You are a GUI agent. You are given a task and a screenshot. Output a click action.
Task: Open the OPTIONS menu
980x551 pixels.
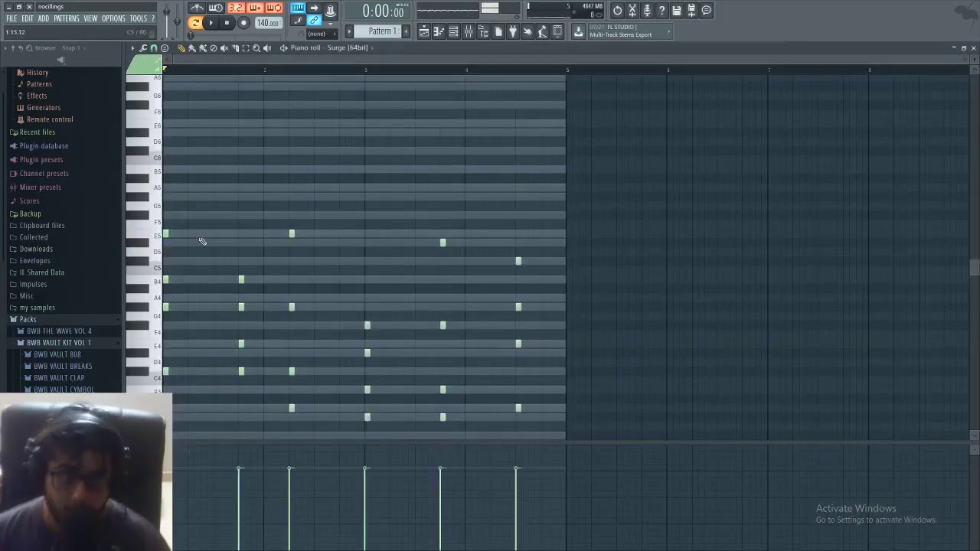pyautogui.click(x=113, y=18)
